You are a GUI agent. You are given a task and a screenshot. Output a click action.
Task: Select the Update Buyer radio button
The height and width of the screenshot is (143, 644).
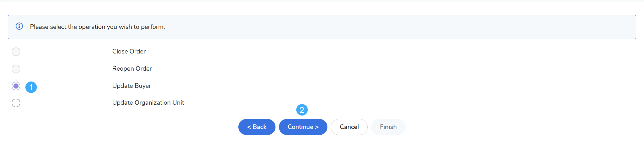pyautogui.click(x=16, y=86)
